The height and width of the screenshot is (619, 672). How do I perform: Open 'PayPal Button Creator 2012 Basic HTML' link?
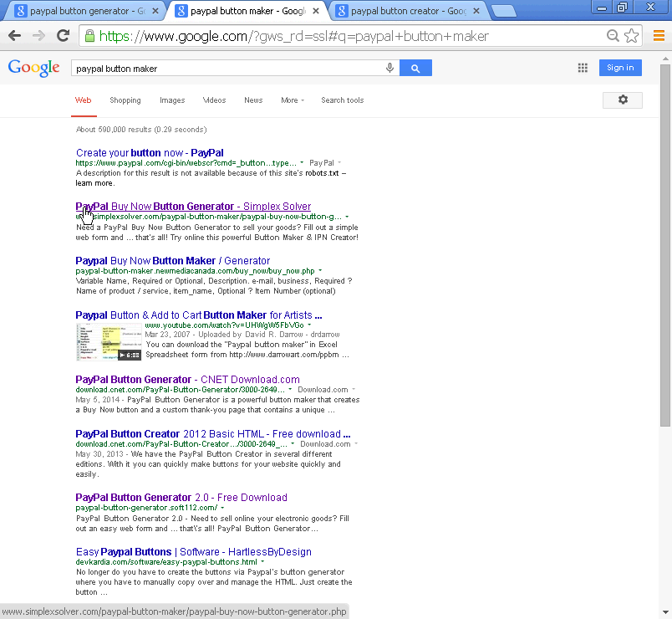pos(213,433)
